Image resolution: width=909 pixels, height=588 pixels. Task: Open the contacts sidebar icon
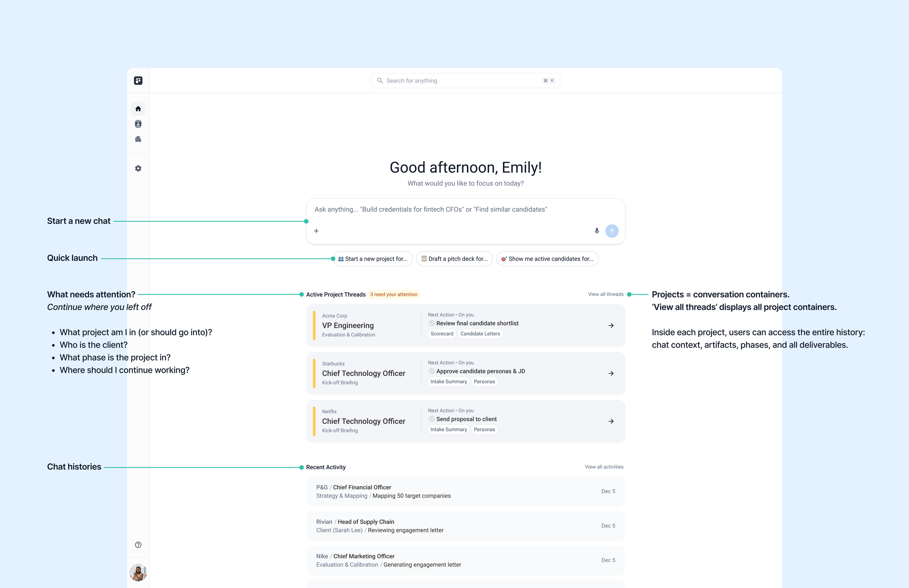coord(138,124)
